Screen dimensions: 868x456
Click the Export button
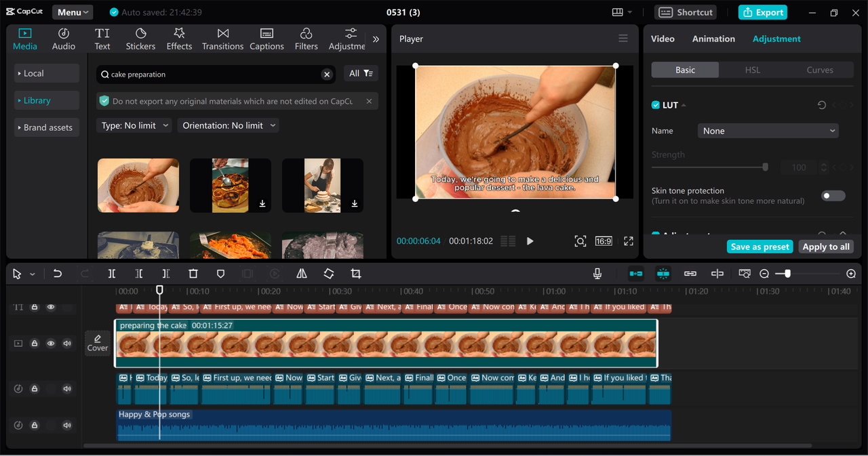click(763, 12)
